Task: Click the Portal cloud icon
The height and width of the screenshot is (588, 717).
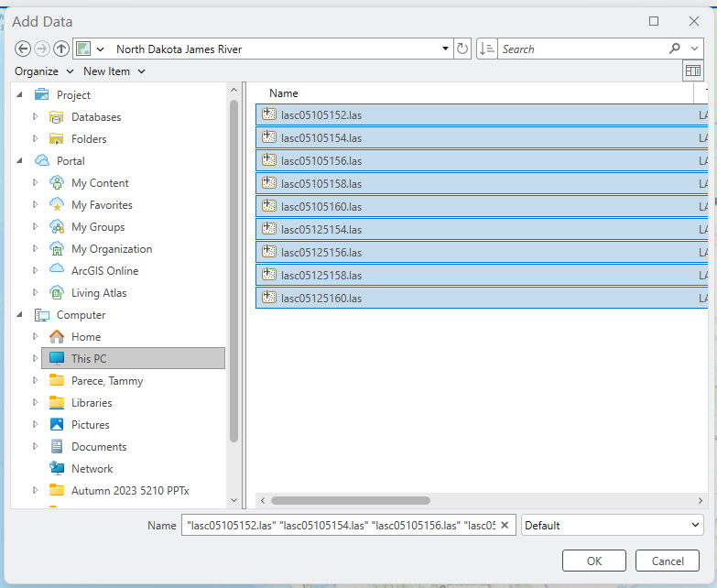Action: pyautogui.click(x=41, y=160)
